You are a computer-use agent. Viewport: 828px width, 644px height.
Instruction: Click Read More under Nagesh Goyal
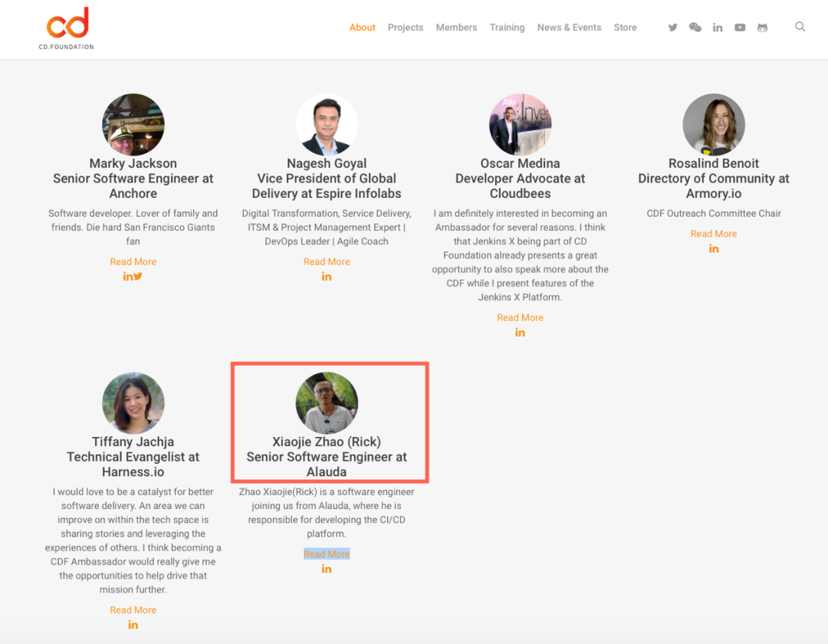[x=327, y=262]
